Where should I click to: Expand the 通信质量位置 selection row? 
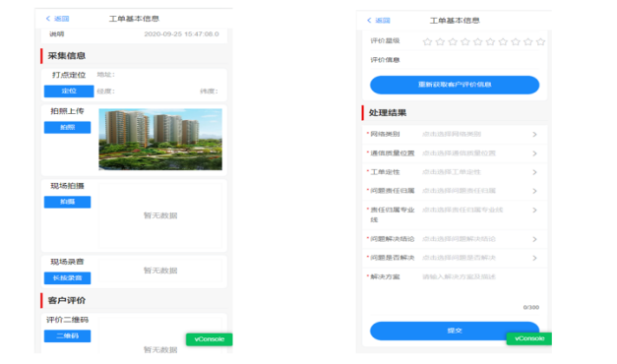(455, 153)
